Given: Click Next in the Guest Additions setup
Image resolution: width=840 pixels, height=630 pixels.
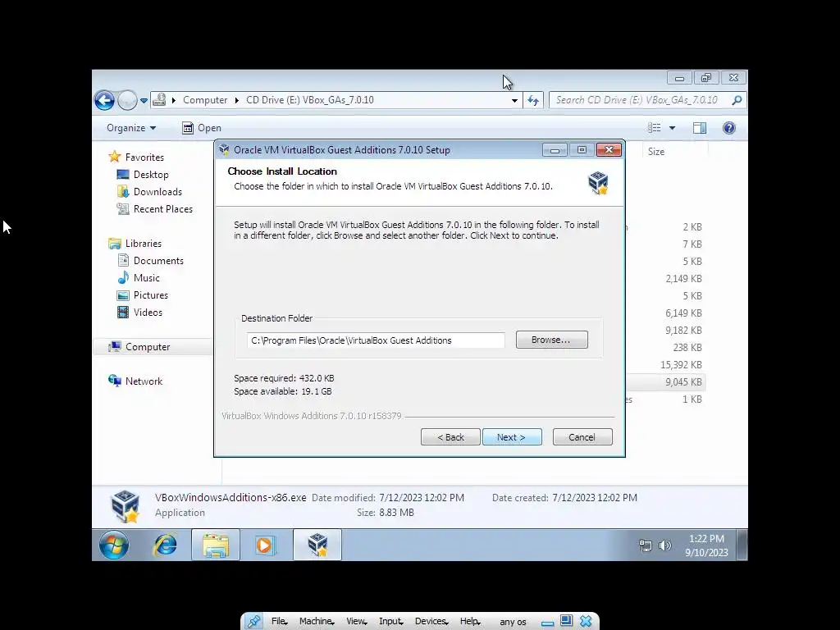Looking at the screenshot, I should point(512,437).
